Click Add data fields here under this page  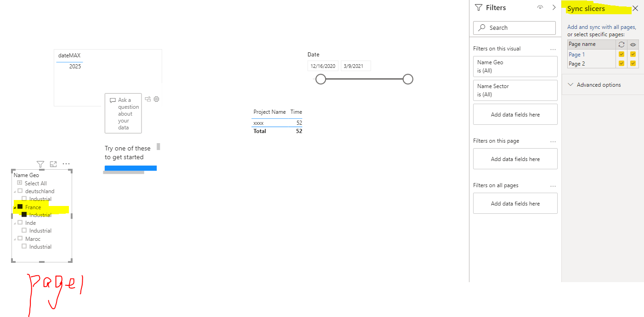click(x=515, y=159)
